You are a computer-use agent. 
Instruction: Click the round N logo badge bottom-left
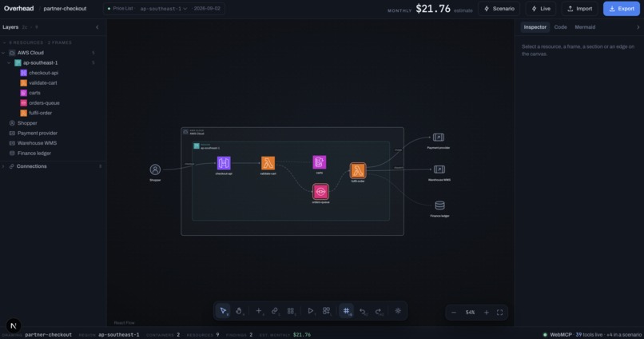(x=13, y=325)
